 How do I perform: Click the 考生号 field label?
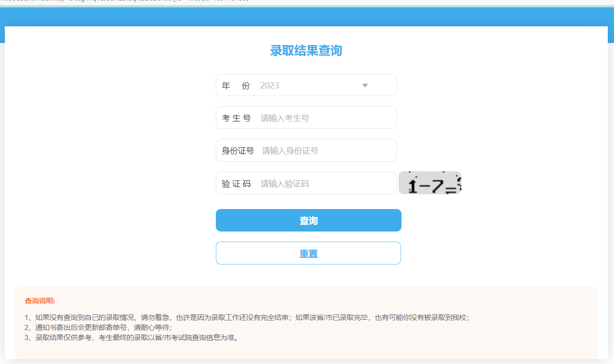[x=236, y=118]
